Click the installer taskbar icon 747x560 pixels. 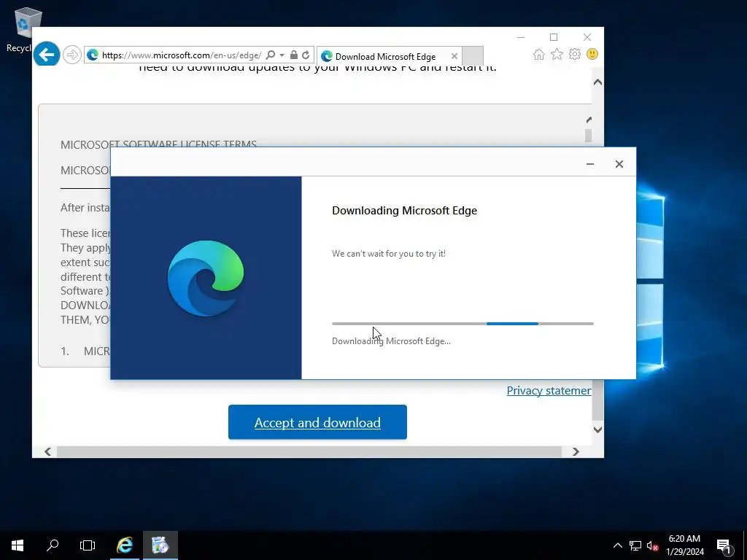coord(160,545)
